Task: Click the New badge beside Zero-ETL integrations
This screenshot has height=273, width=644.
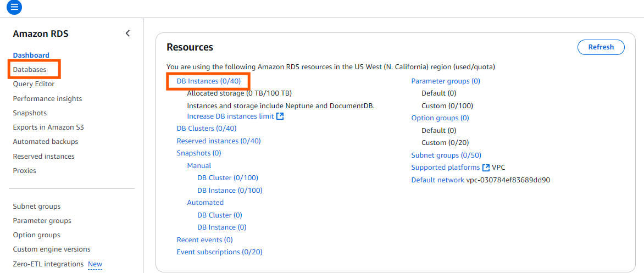Action: point(95,264)
